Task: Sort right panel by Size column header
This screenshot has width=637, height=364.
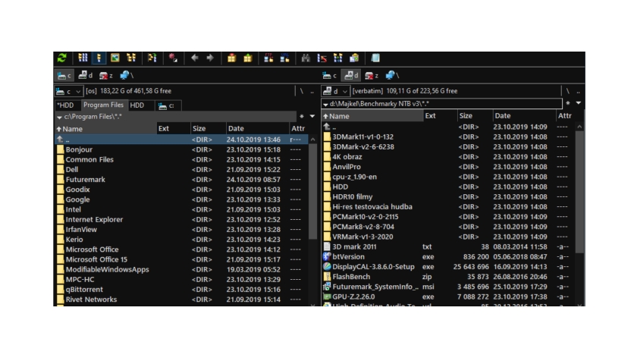Action: [x=474, y=116]
